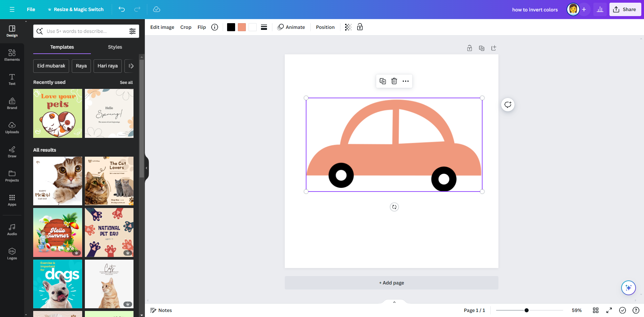This screenshot has width=644, height=317.
Task: Open the Text panel
Action: [x=12, y=80]
